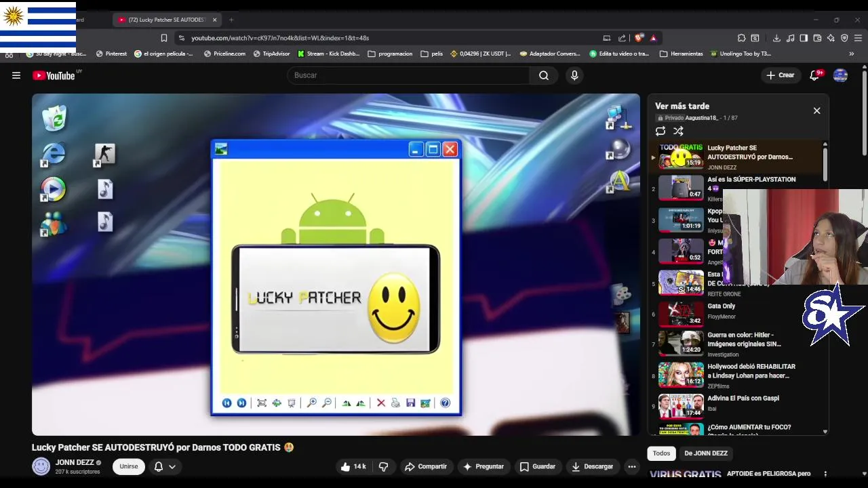Close the Lucky Patcher browser tab
The width and height of the screenshot is (868, 488).
pos(215,20)
